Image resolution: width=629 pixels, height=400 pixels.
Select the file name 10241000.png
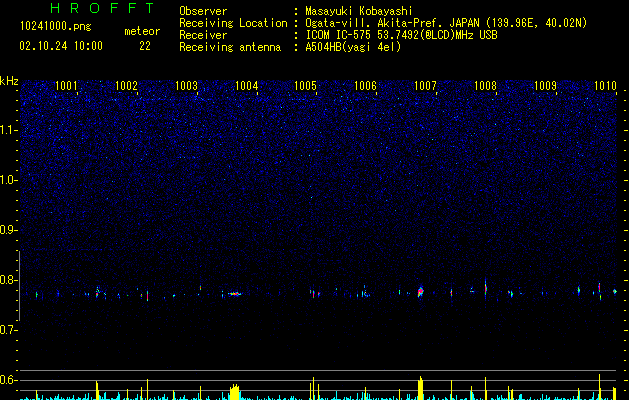[x=56, y=27]
